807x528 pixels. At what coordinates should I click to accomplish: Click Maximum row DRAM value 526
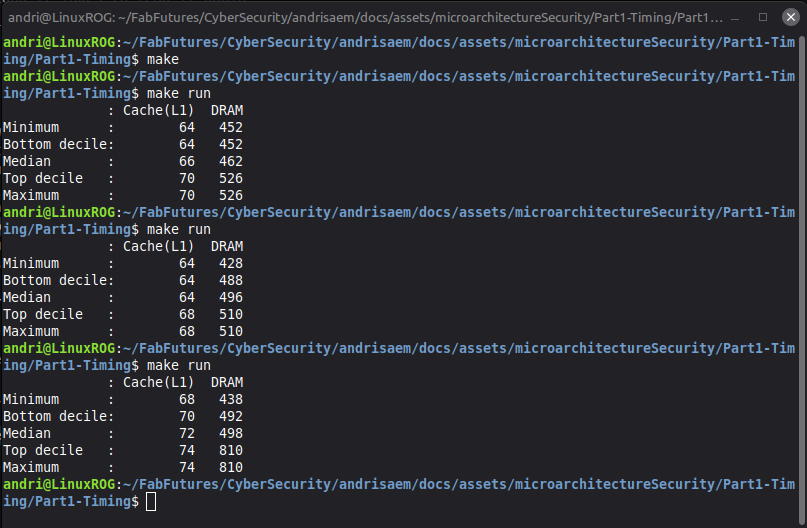coord(231,196)
